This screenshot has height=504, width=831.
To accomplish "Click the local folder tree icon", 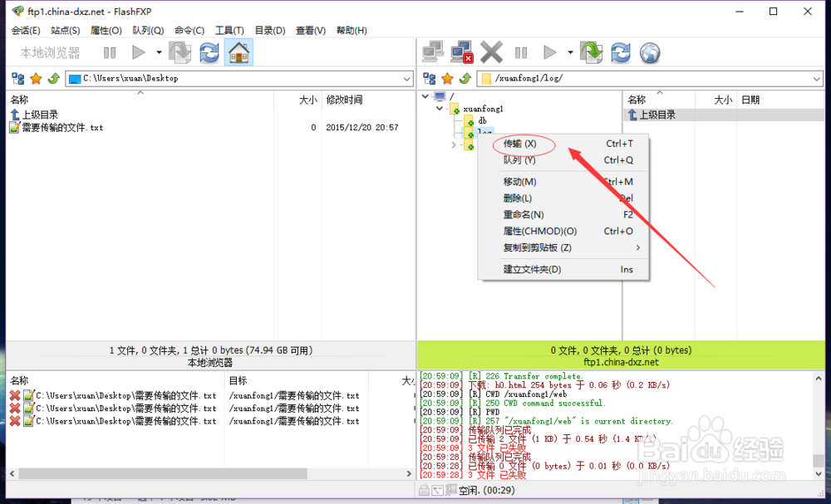I will click(18, 79).
